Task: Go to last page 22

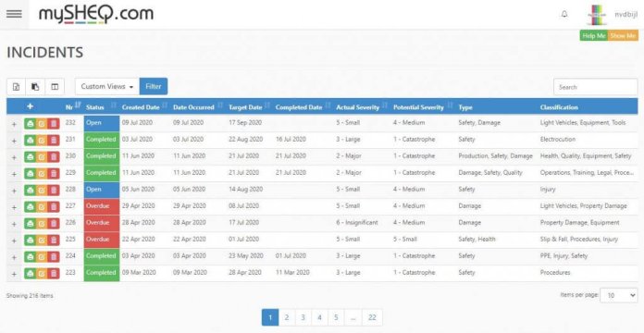Action: tap(372, 317)
